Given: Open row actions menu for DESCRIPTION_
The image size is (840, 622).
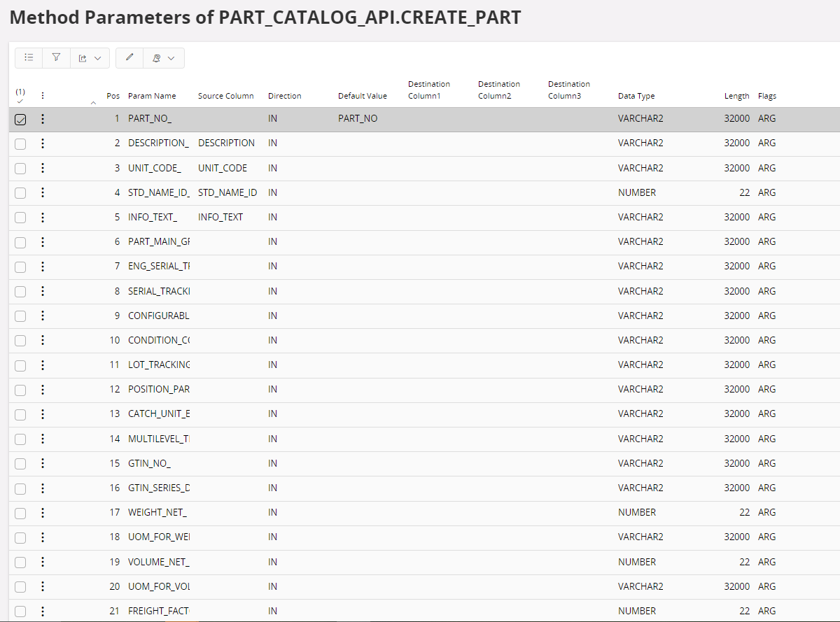Looking at the screenshot, I should (x=43, y=143).
